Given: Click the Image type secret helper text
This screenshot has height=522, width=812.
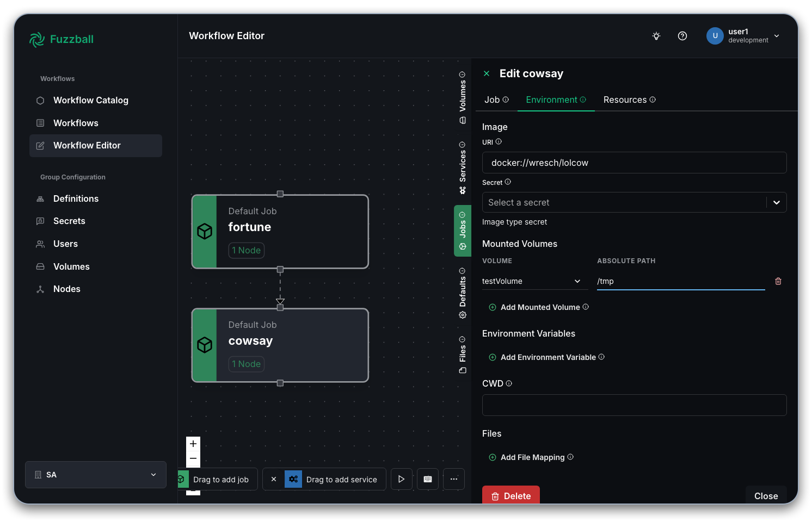Looking at the screenshot, I should coord(514,222).
